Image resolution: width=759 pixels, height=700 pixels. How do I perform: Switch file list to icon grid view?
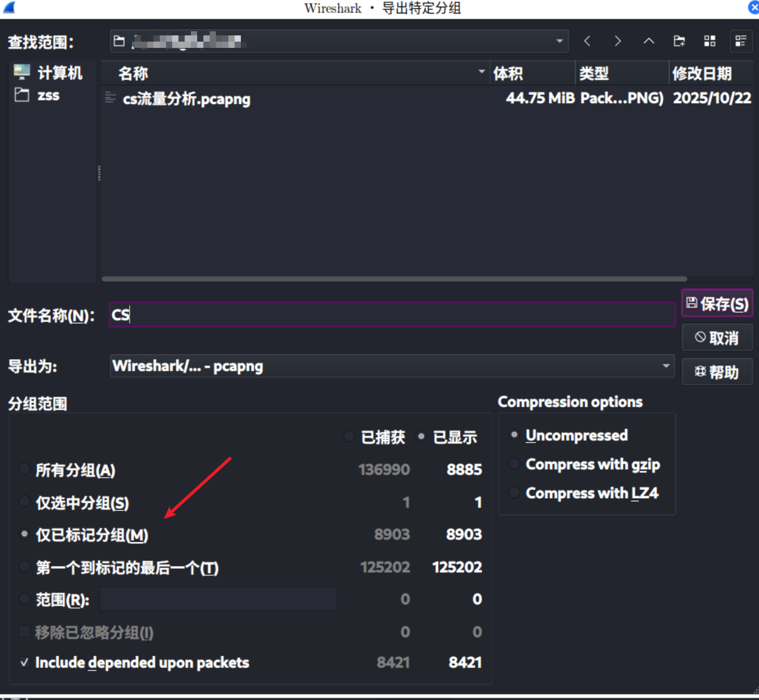[710, 41]
